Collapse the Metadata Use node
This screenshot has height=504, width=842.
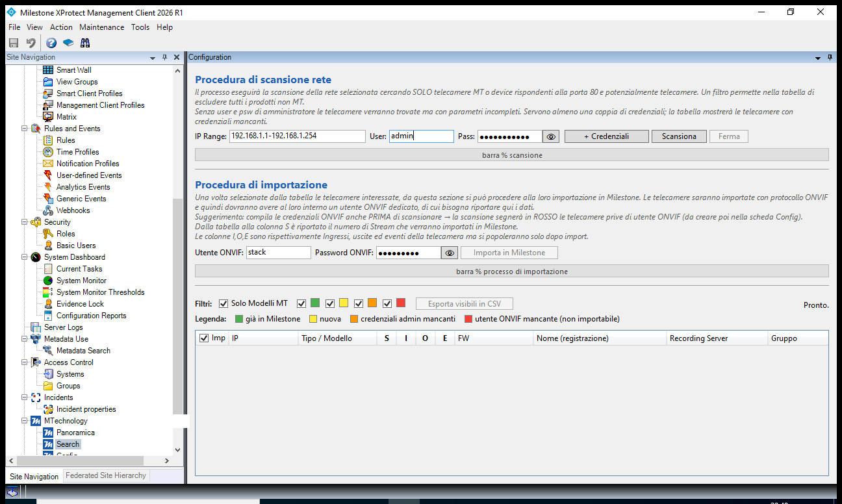[25, 339]
